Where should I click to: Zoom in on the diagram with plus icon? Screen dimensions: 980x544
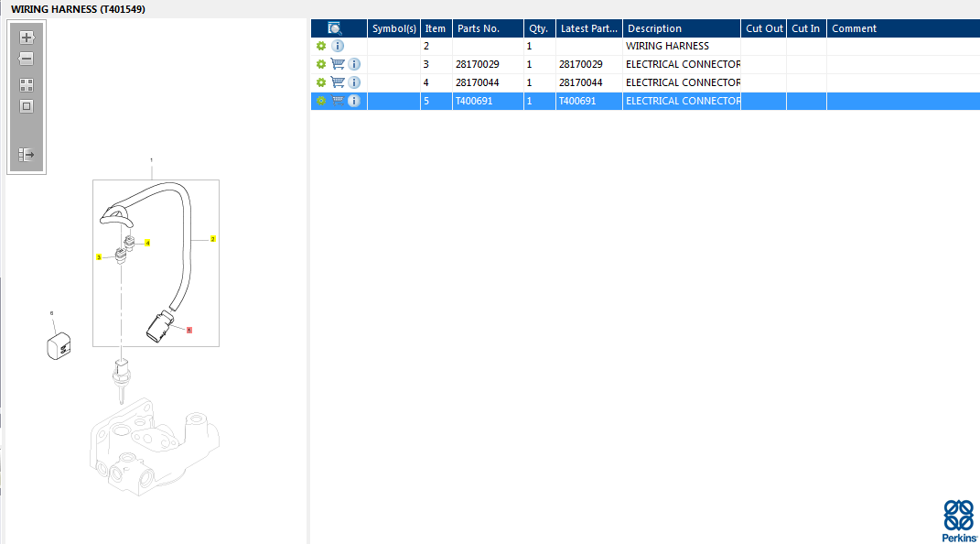(27, 38)
